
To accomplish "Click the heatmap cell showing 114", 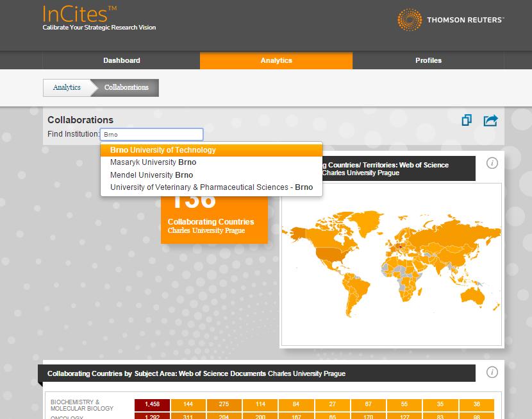I will point(260,404).
